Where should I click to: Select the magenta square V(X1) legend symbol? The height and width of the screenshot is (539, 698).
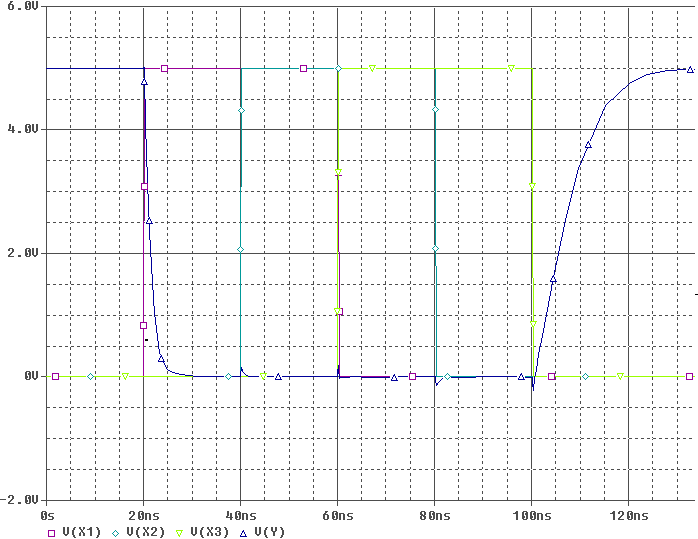(x=51, y=533)
